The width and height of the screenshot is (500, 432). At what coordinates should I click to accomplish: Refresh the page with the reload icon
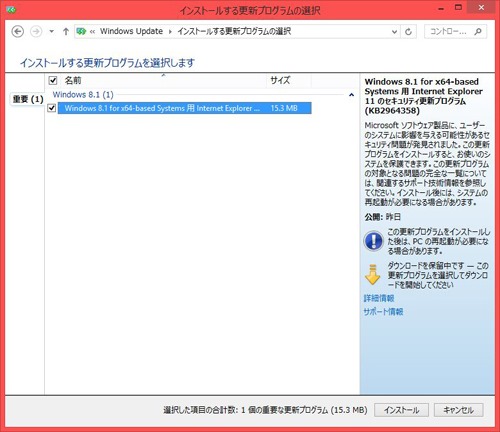tap(408, 32)
